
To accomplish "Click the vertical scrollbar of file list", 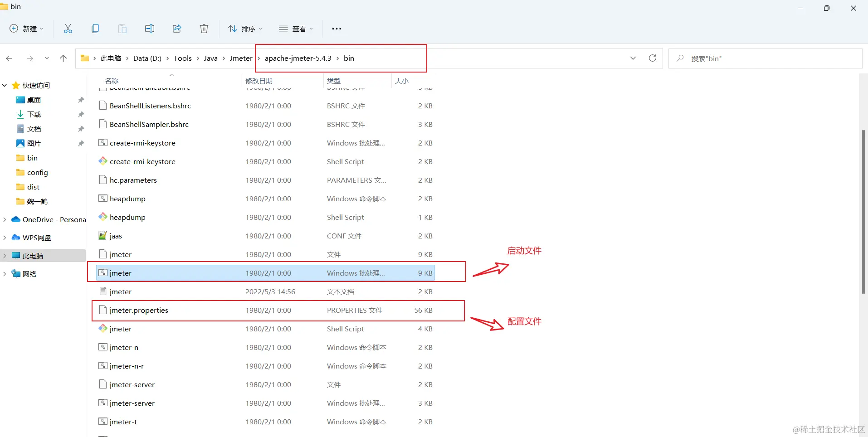I will click(863, 212).
